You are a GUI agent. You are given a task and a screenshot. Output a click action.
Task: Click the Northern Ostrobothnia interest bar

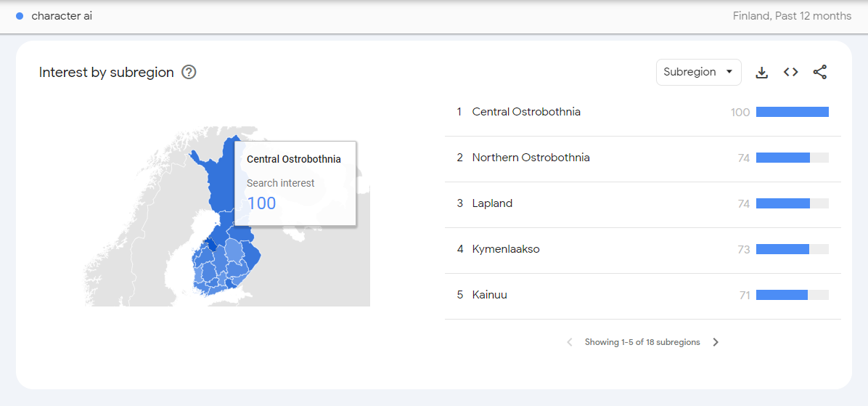[x=783, y=158]
